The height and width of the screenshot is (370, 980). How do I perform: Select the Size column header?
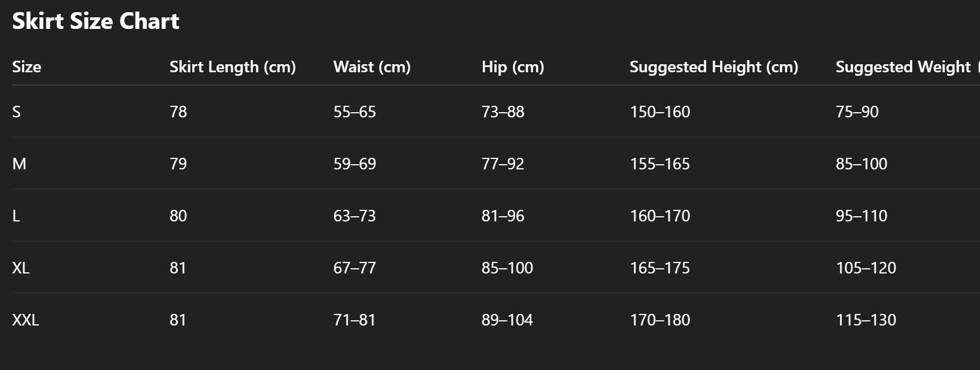[27, 67]
